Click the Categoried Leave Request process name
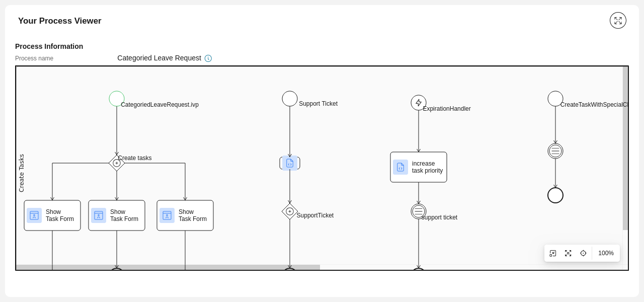This screenshot has height=302, width=644. 159,58
